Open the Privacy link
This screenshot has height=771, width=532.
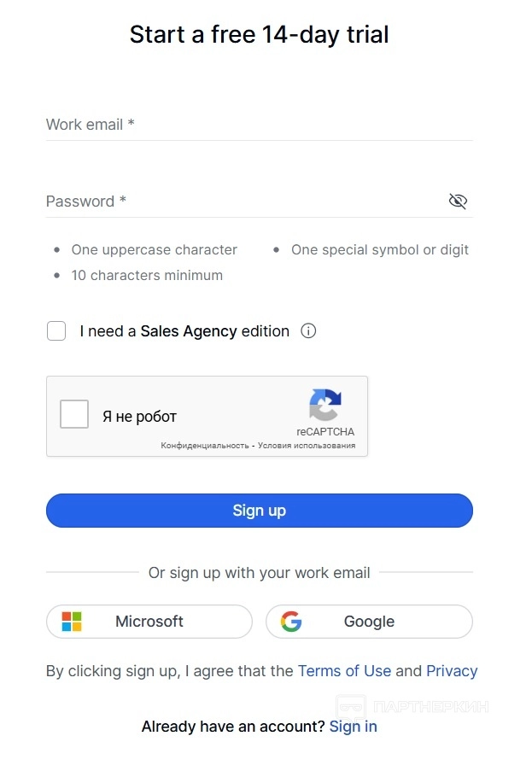click(x=452, y=671)
